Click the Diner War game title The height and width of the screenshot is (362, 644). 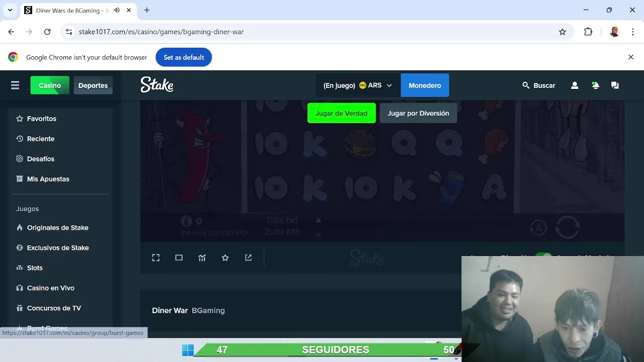click(x=170, y=311)
